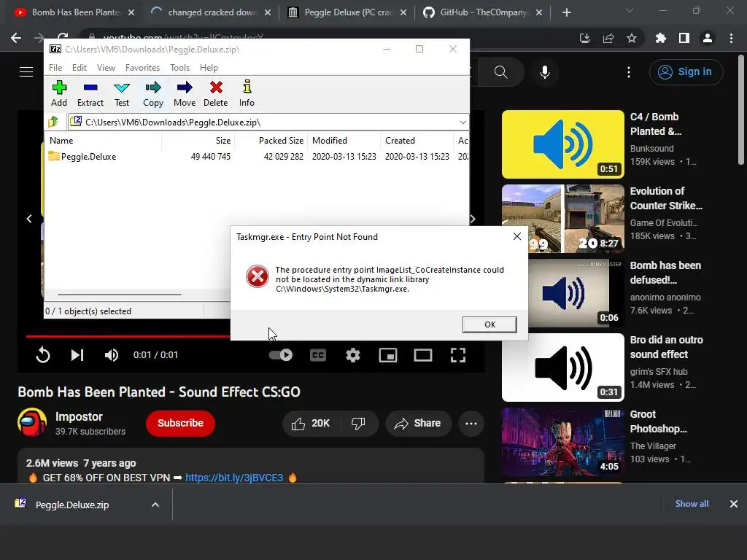Like the video with 20K likes

pos(311,424)
